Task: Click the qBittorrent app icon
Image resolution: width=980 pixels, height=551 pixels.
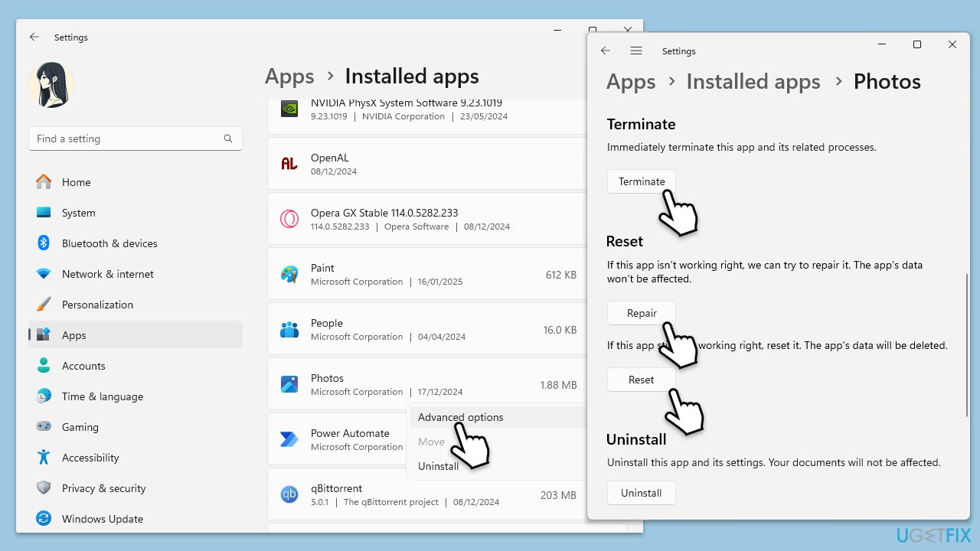Action: coord(289,494)
